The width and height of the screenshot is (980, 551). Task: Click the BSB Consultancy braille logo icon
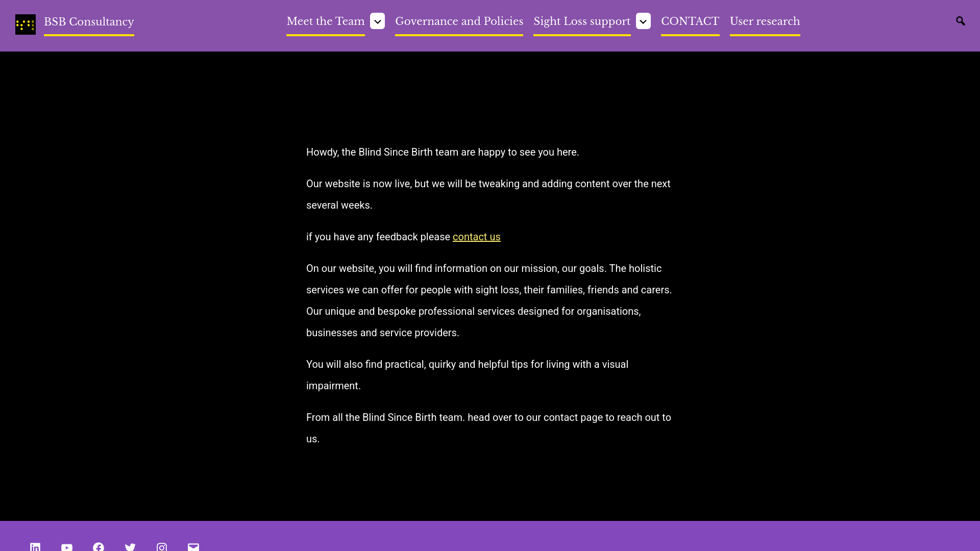[26, 24]
